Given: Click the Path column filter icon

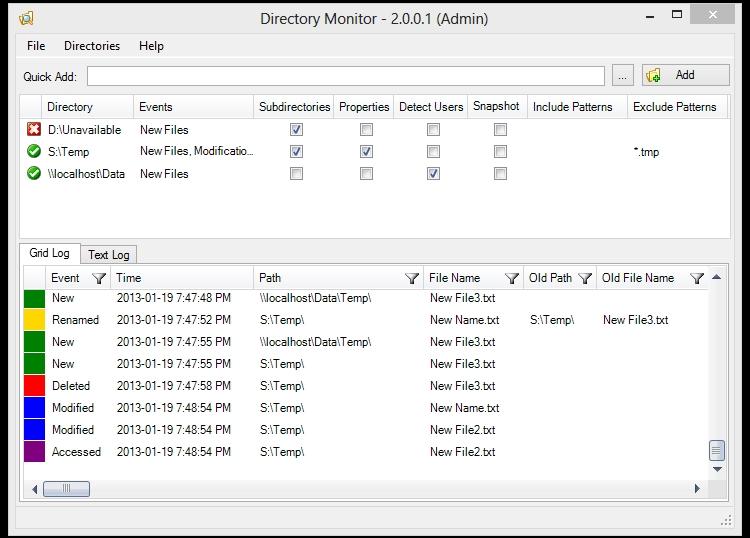Looking at the screenshot, I should [411, 278].
